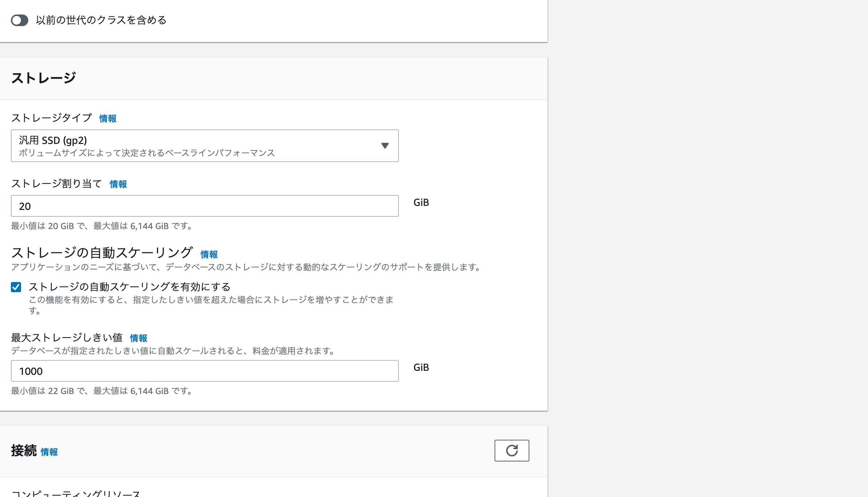The width and height of the screenshot is (868, 497).
Task: Open 情報 link next to ストレージタイプ
Action: (107, 118)
